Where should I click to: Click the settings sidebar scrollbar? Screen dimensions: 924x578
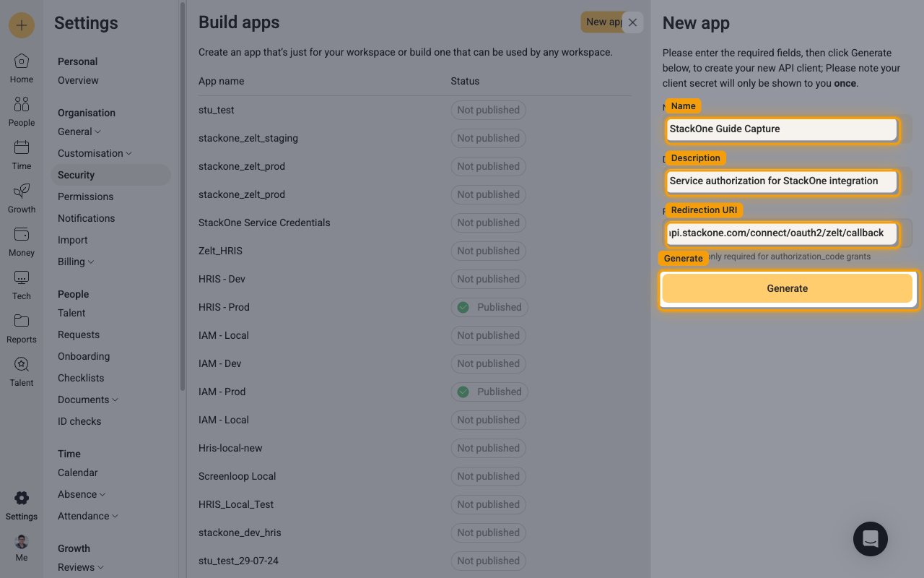tap(183, 195)
